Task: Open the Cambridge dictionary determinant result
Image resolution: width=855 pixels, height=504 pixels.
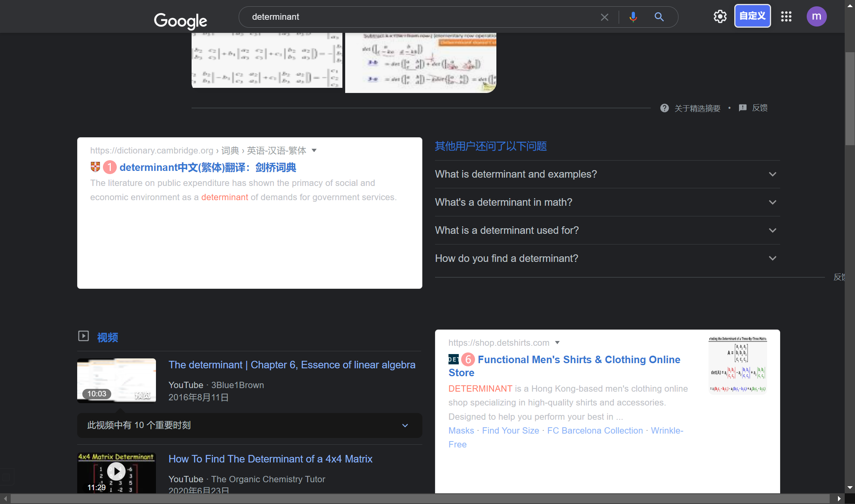Action: pos(207,167)
